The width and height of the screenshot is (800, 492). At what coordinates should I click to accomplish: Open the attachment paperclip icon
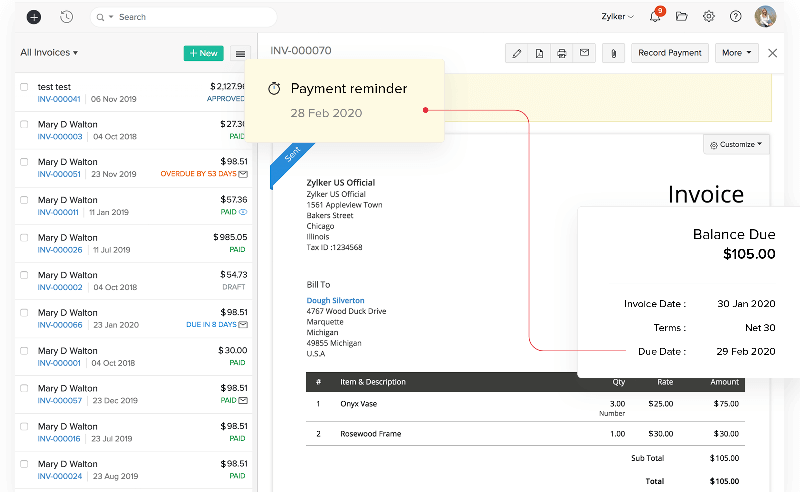[x=612, y=53]
